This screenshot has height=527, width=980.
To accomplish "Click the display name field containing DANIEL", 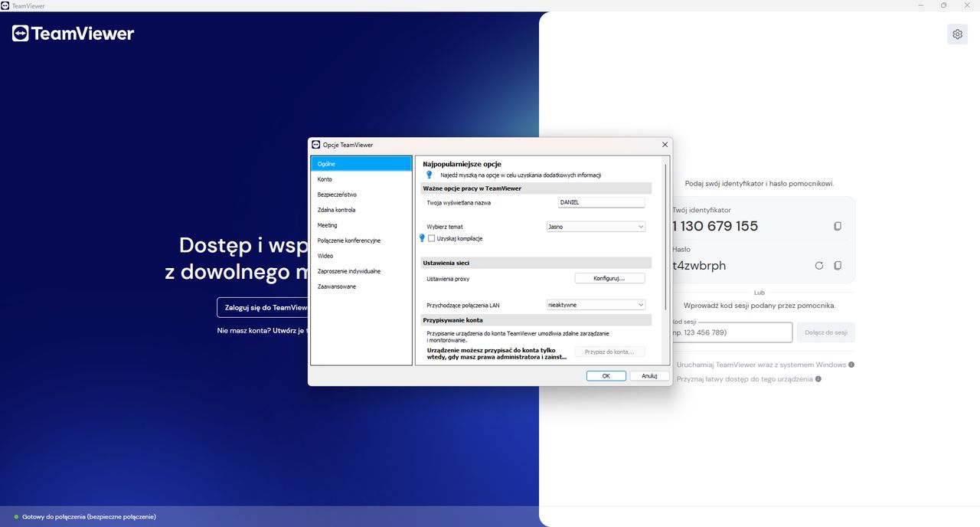I will click(602, 202).
